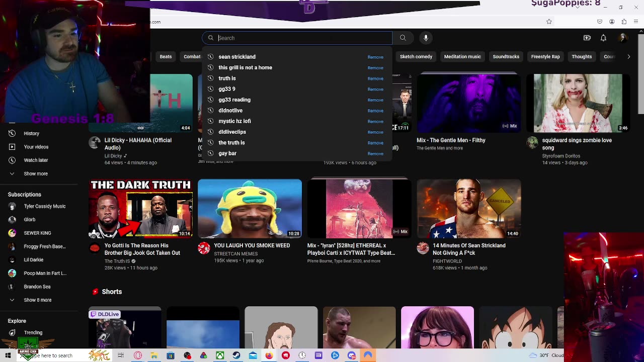Select the Freestyle Rap chip

click(x=545, y=57)
